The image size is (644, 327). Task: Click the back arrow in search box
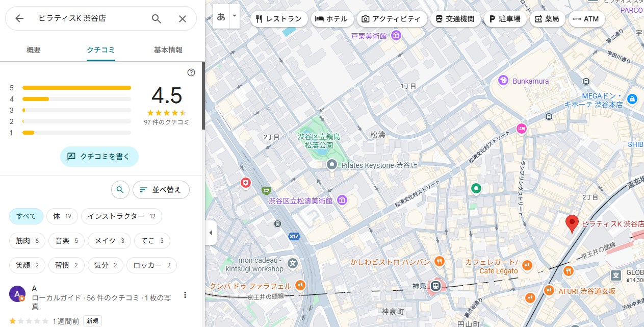coord(19,19)
